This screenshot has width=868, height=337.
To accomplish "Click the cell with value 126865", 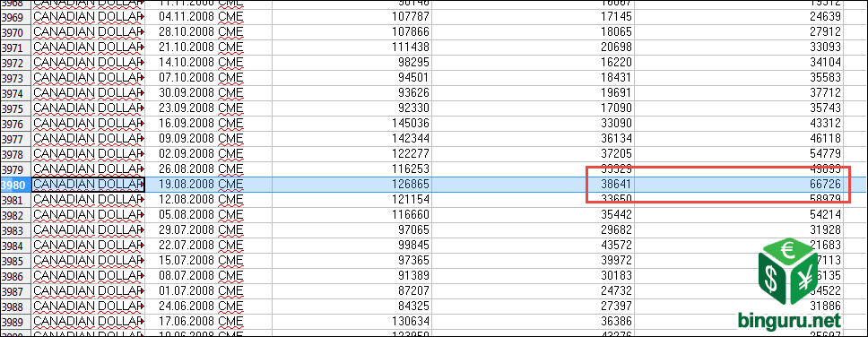I will click(x=352, y=185).
